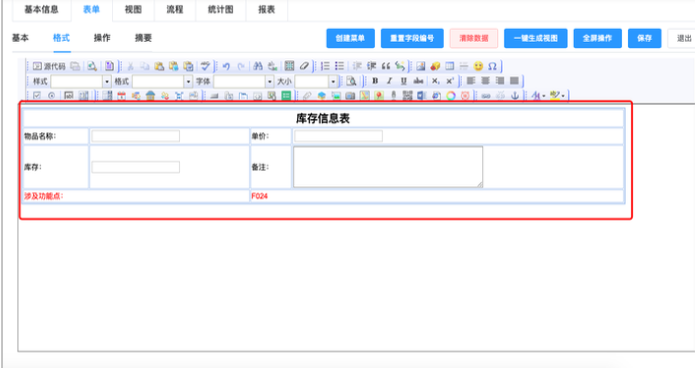The image size is (695, 368).
Task: Insert special character with omega icon
Action: click(x=492, y=67)
